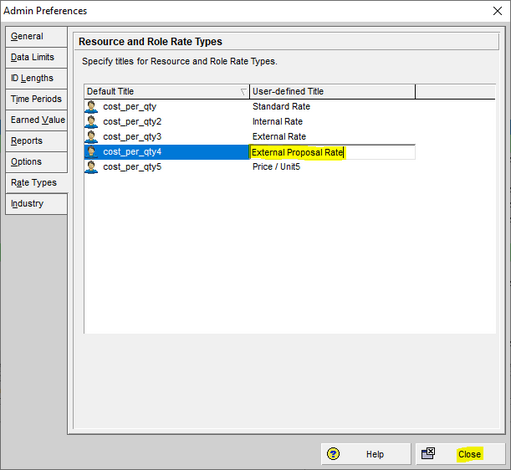Select the cost_per_qty3 row

click(249, 137)
